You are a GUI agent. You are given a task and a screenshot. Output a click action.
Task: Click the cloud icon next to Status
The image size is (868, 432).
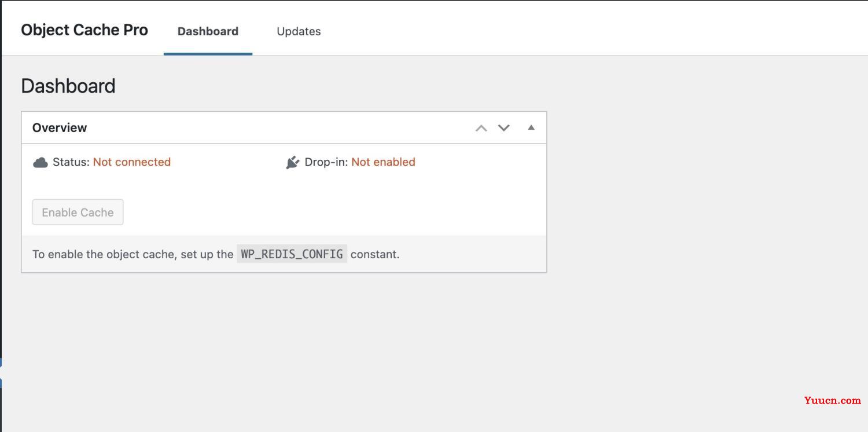click(41, 163)
